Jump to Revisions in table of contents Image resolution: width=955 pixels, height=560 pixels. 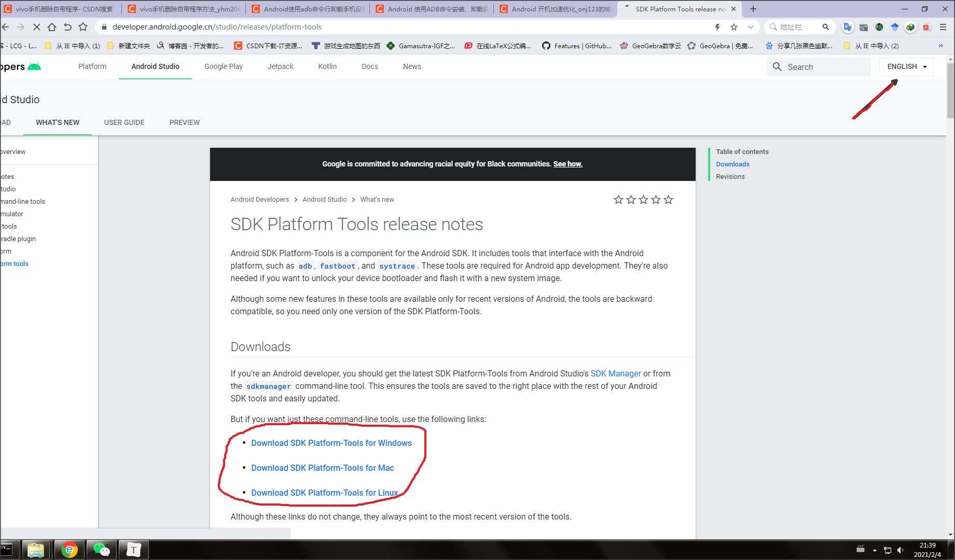730,176
